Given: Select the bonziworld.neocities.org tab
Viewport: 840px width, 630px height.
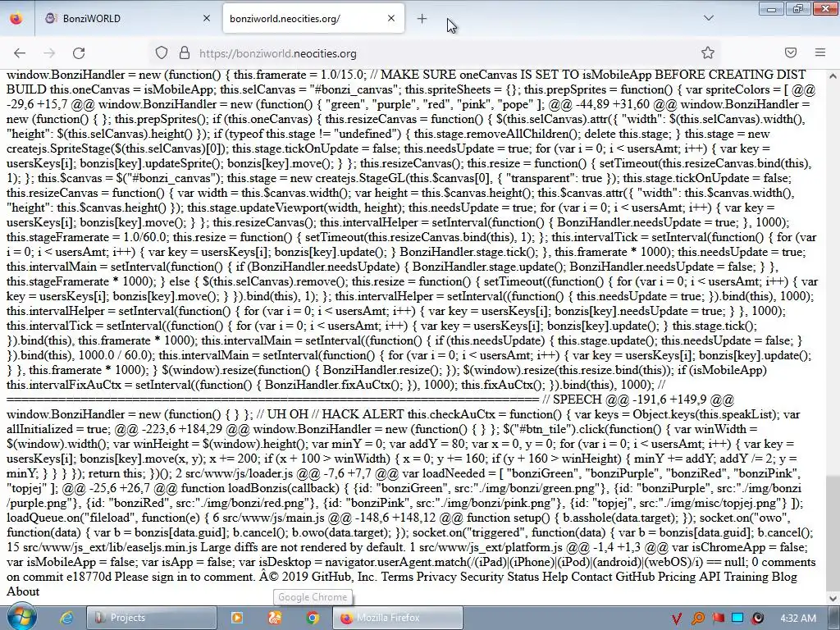Looking at the screenshot, I should tap(313, 18).
